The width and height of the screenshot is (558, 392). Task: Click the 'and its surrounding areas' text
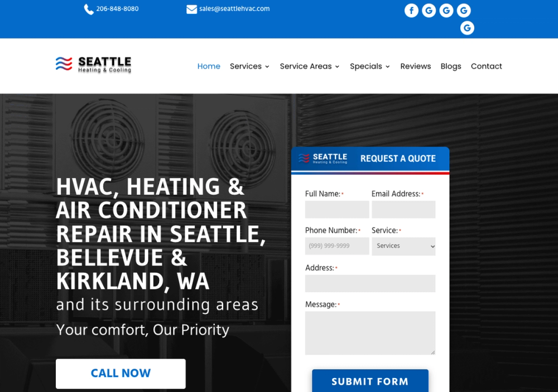coord(157,305)
